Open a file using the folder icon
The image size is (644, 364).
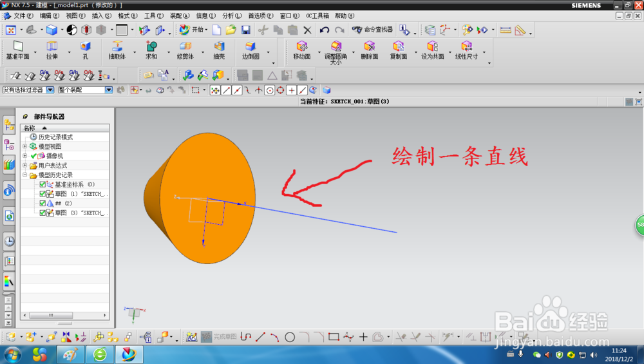click(231, 30)
